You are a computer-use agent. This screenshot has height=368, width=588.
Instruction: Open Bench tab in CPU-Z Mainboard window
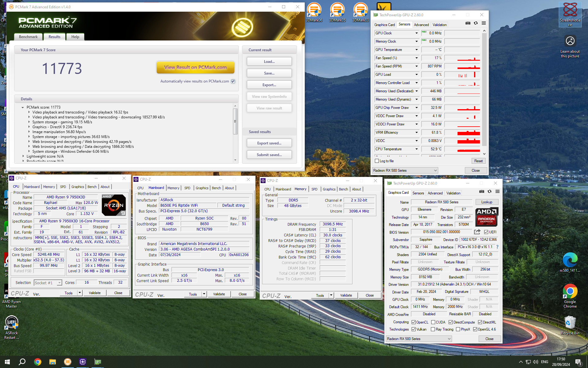216,188
